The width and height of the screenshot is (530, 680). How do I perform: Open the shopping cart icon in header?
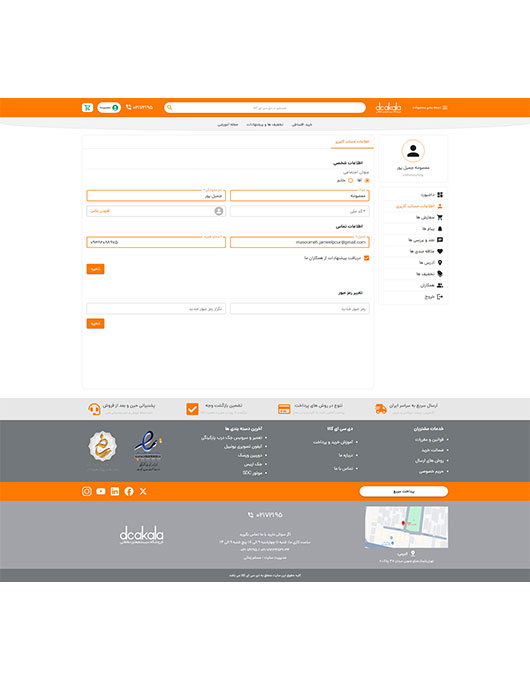pos(87,108)
